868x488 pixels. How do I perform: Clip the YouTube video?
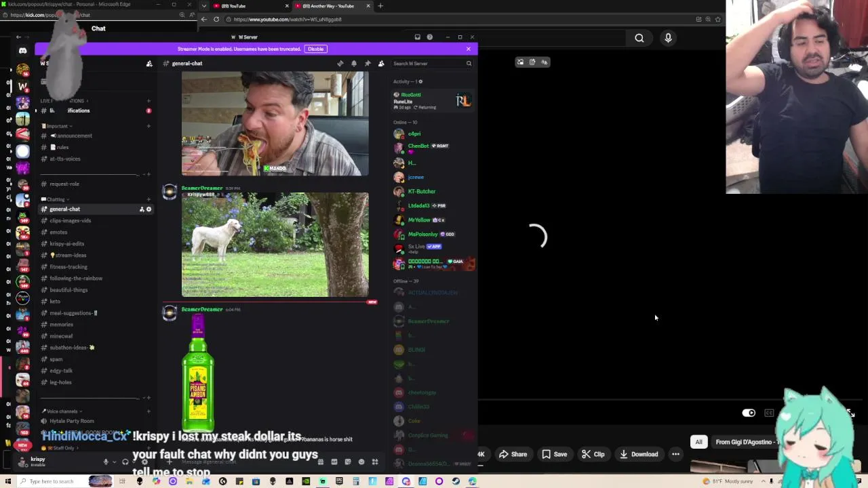click(x=593, y=454)
